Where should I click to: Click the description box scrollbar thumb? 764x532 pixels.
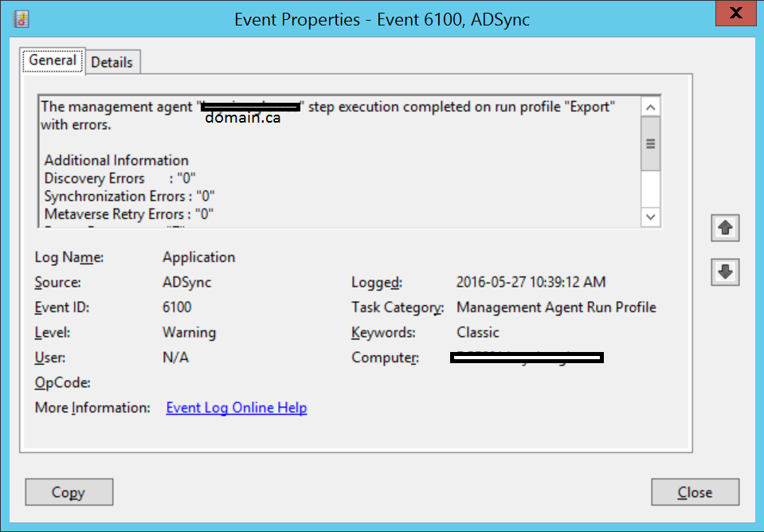coord(650,143)
